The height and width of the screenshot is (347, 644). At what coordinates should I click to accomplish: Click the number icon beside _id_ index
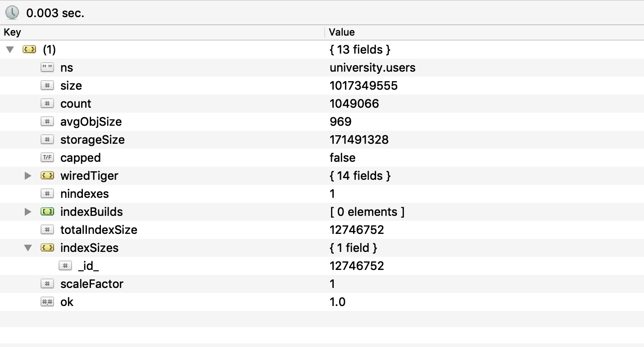click(x=65, y=266)
